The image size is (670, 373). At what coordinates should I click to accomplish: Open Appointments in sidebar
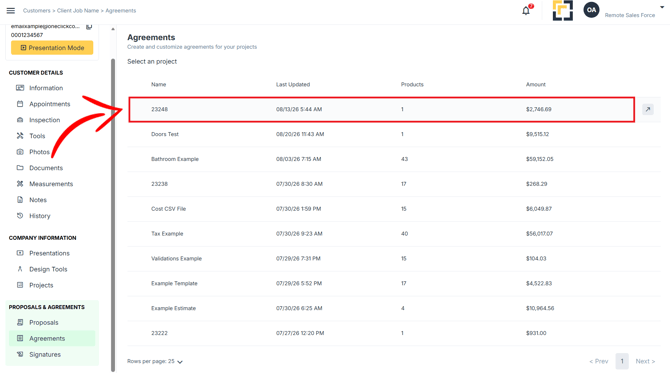coord(50,104)
